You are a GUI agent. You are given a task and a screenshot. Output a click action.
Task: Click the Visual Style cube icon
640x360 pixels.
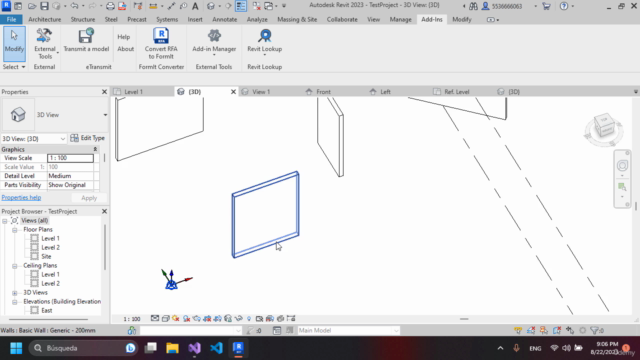pyautogui.click(x=165, y=318)
